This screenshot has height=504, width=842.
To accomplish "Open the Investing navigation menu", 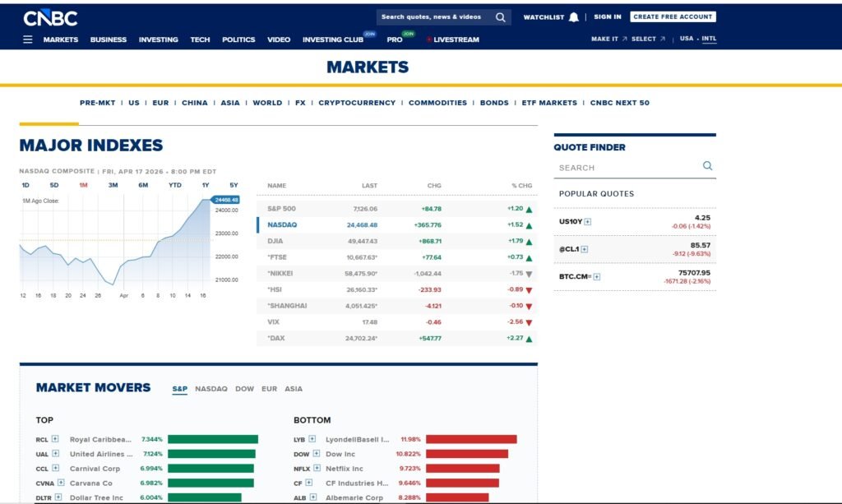I will click(x=159, y=39).
